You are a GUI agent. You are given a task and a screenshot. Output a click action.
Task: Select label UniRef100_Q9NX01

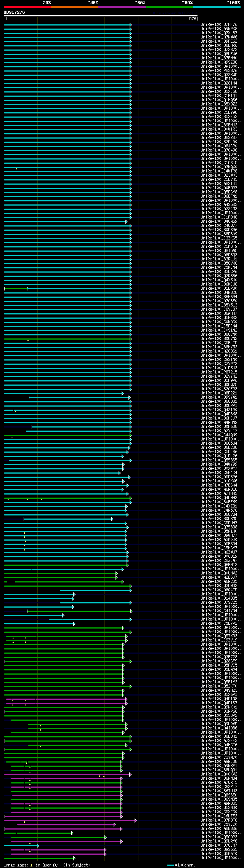click(219, 707)
